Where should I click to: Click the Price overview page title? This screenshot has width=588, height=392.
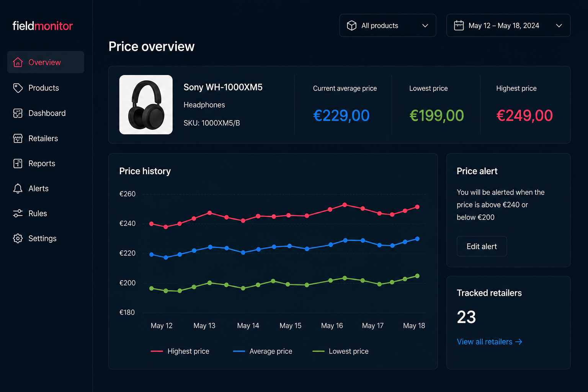[152, 47]
